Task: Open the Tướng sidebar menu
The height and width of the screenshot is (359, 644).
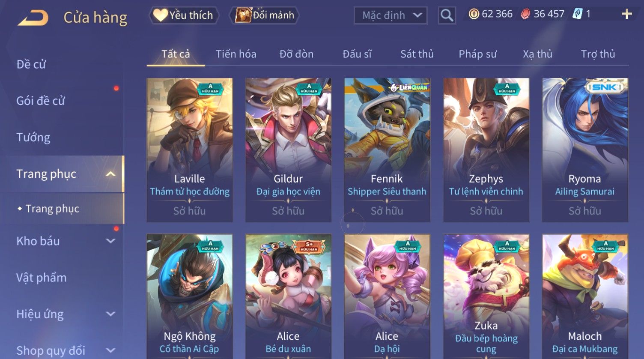Action: point(33,137)
